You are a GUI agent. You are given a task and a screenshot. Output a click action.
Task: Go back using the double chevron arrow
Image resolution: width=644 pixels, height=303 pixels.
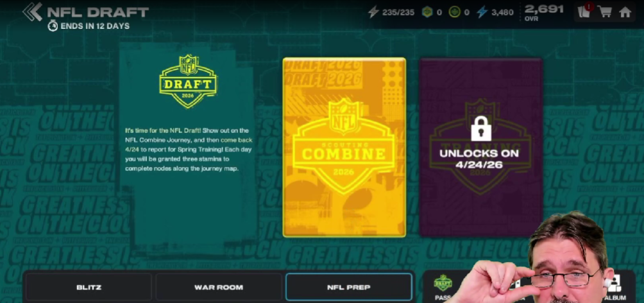coord(33,12)
